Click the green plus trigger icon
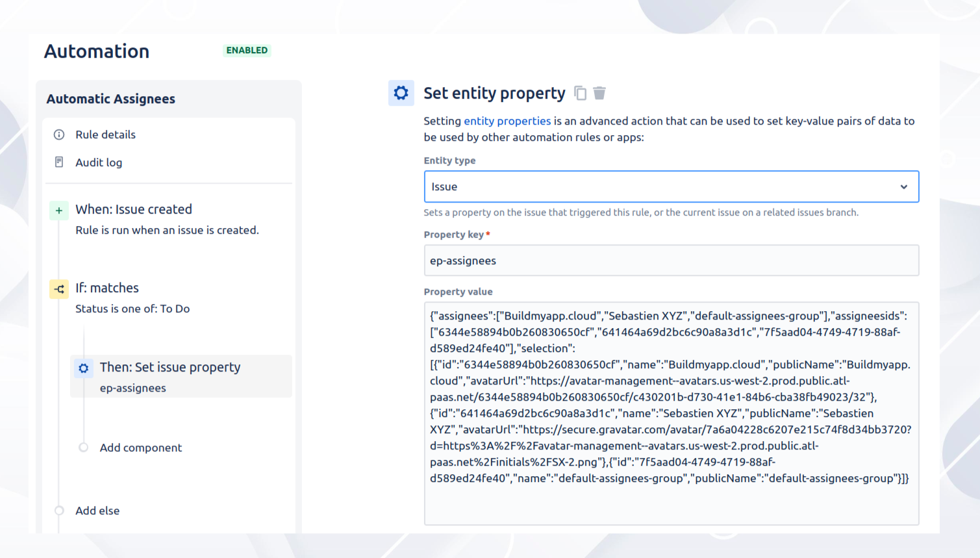The width and height of the screenshot is (980, 558). tap(59, 210)
